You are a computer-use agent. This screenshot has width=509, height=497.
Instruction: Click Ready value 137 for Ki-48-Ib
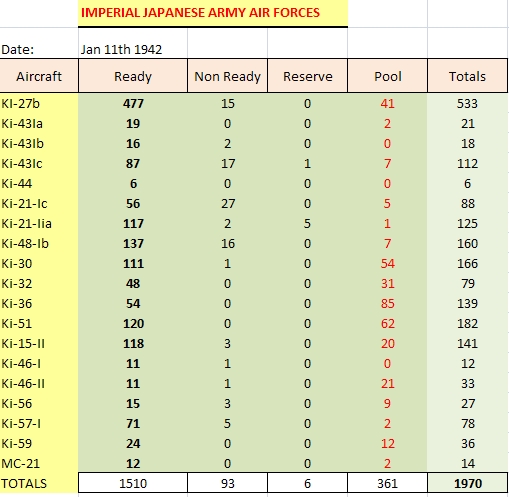133,244
